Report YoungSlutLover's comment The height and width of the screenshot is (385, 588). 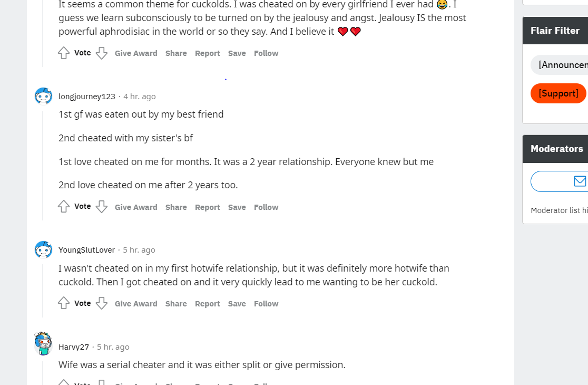point(208,304)
